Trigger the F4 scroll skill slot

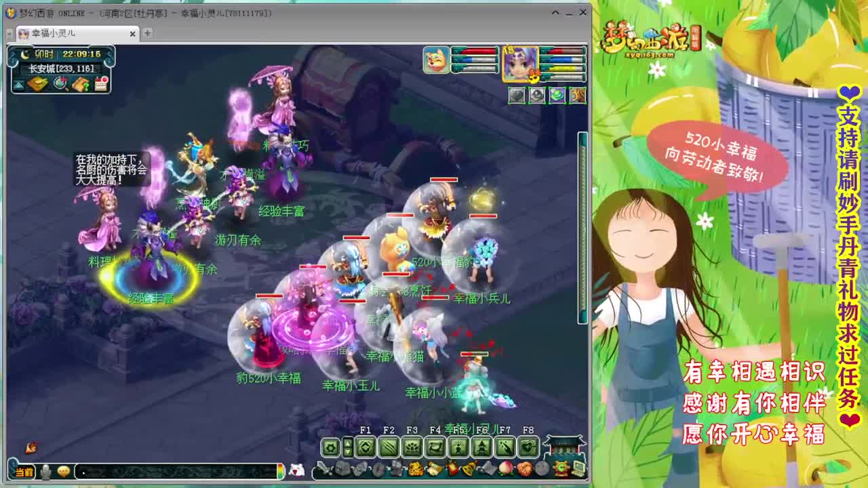pos(435,447)
